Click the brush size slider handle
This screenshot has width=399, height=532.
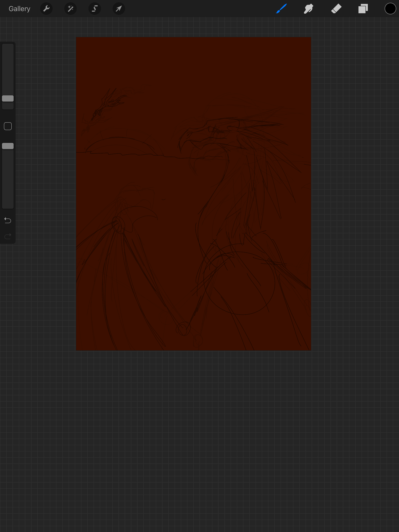click(8, 98)
